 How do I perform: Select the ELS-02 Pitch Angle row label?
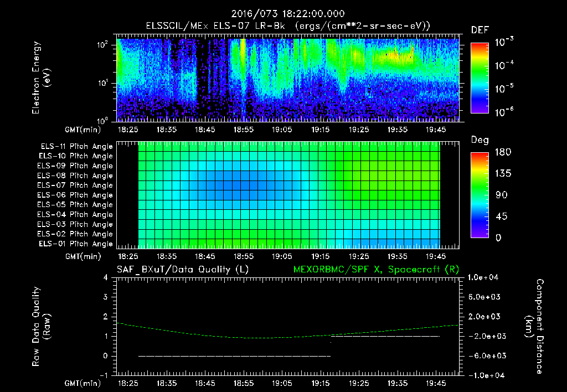tap(75, 234)
